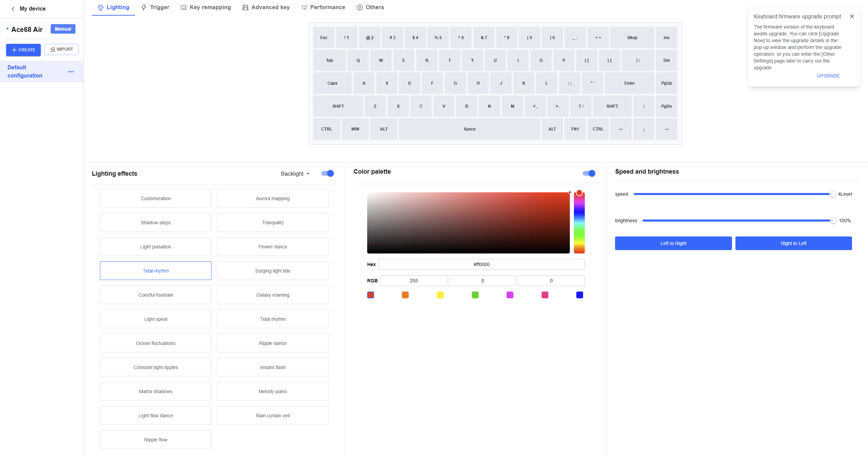The image size is (868, 456).
Task: Close the firmware upgrade prompt
Action: click(x=852, y=16)
